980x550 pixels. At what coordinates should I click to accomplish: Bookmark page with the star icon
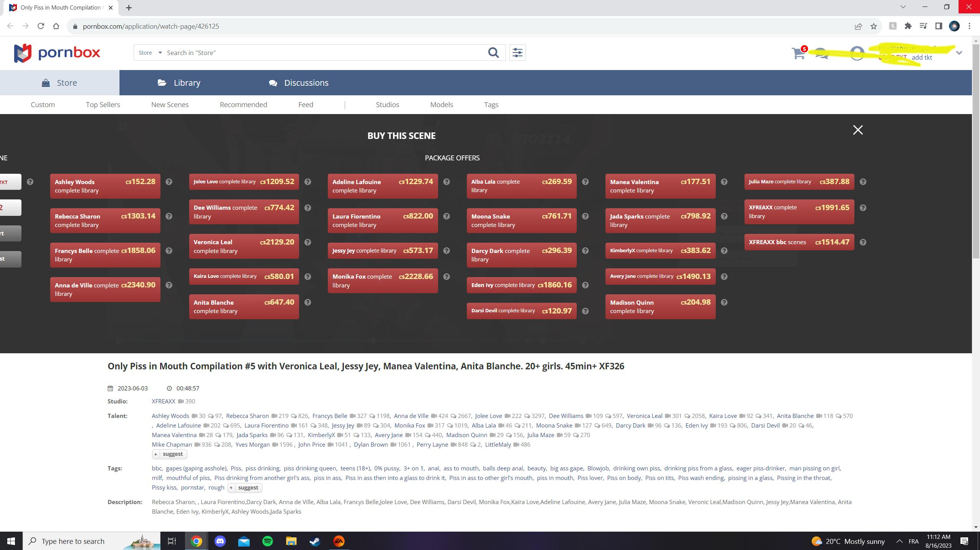874,26
